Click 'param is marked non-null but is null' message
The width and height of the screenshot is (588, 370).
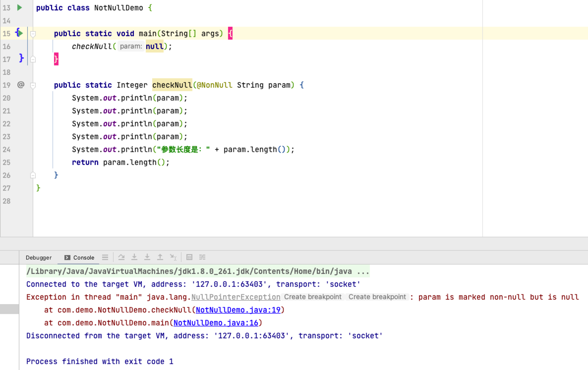[499, 297]
